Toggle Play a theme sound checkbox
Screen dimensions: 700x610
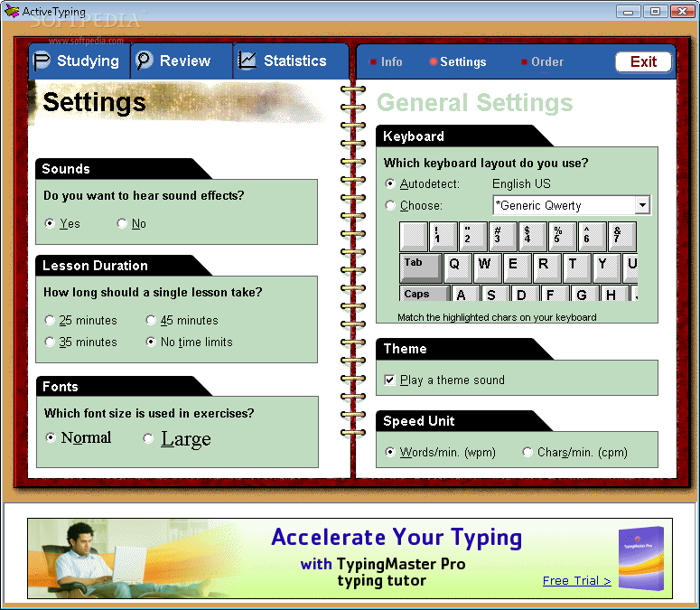pos(444,380)
